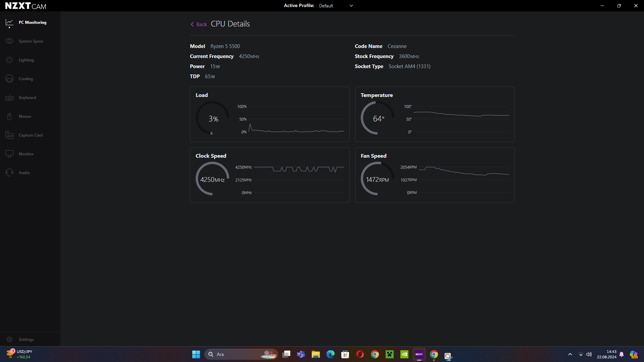Click the Fan Speed gauge showing 1472RPM
Image resolution: width=644 pixels, height=362 pixels.
click(x=378, y=179)
